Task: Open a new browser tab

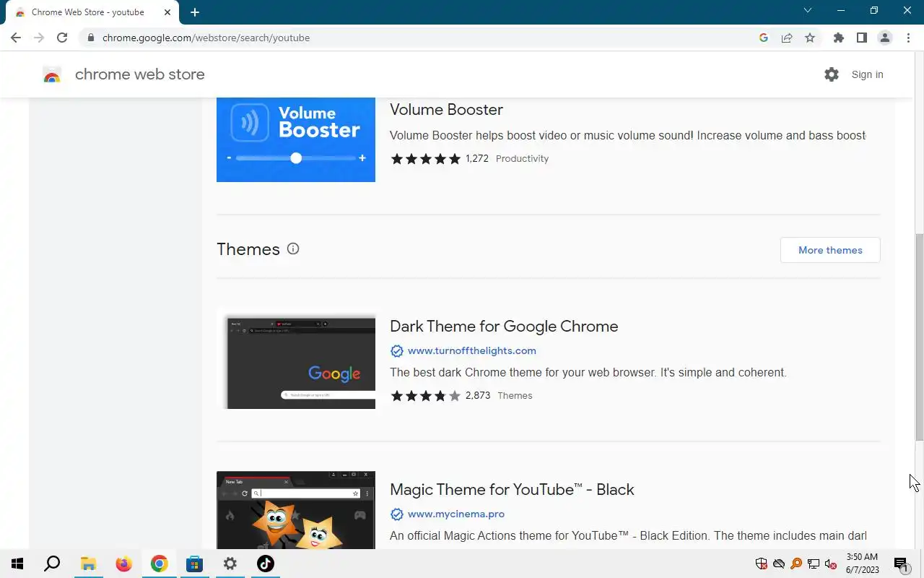Action: click(x=195, y=12)
